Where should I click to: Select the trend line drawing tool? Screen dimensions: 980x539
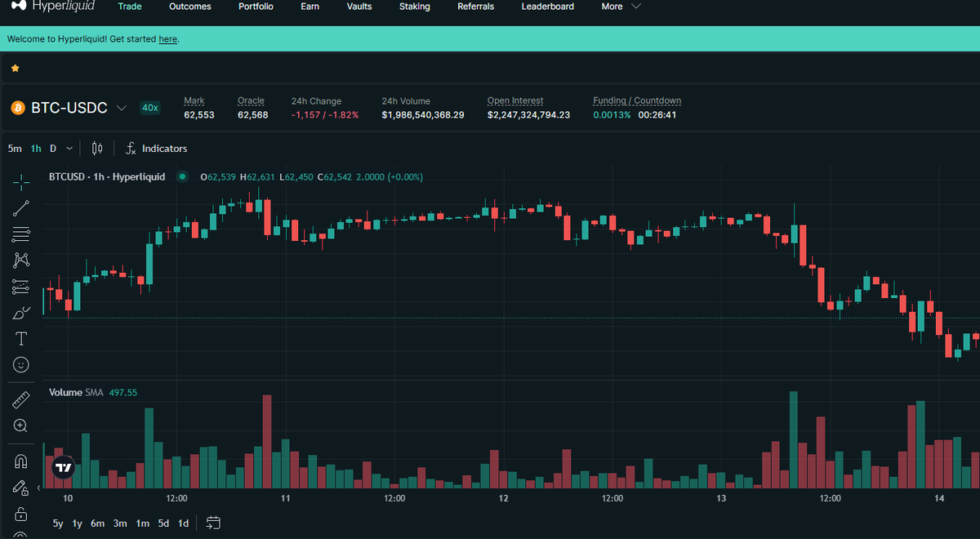pos(21,208)
